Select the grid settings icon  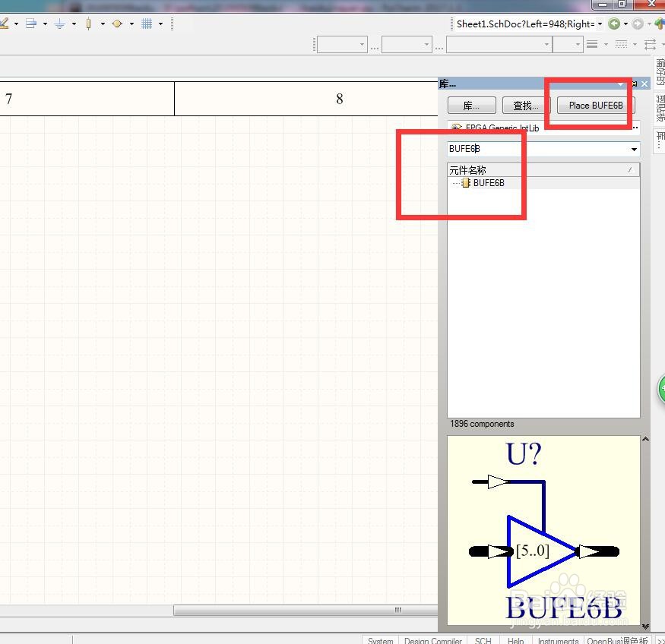click(x=147, y=24)
